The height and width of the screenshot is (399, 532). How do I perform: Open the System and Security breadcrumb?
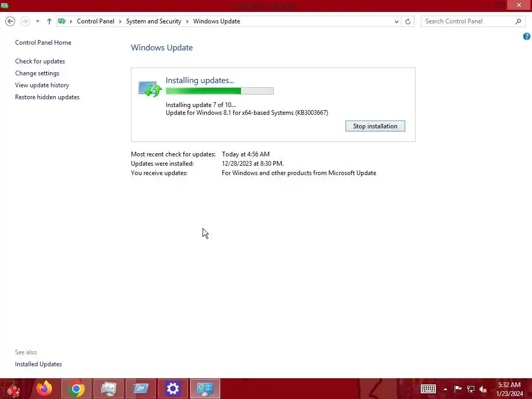pos(153,21)
